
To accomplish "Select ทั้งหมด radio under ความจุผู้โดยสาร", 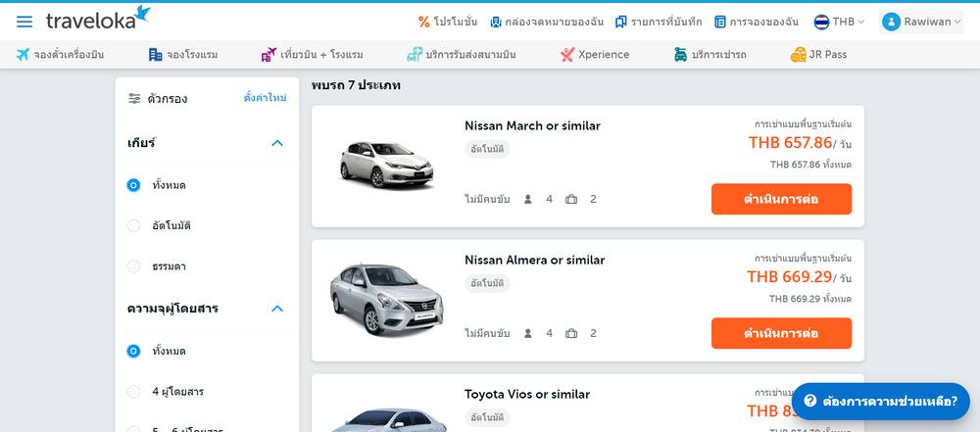I will click(x=133, y=352).
